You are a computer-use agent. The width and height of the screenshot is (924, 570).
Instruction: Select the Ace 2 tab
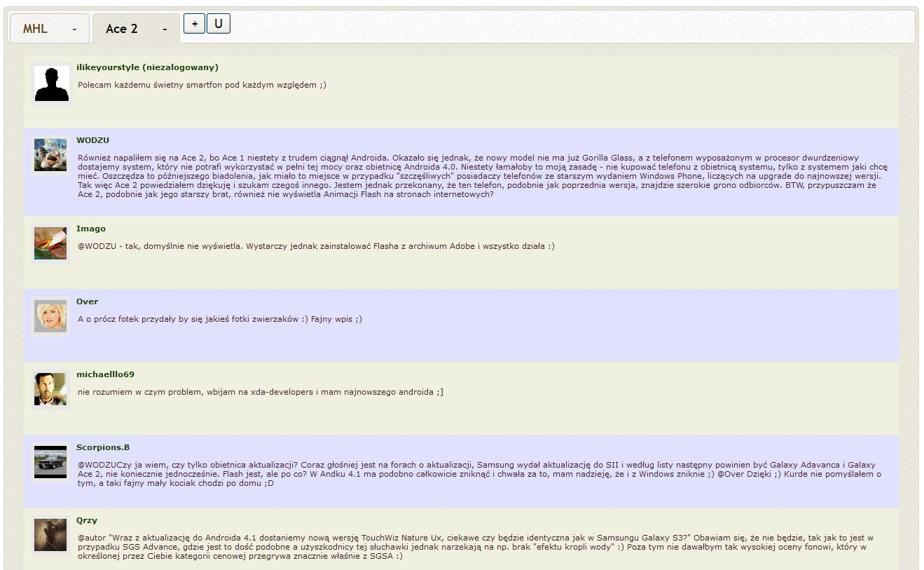(x=122, y=29)
